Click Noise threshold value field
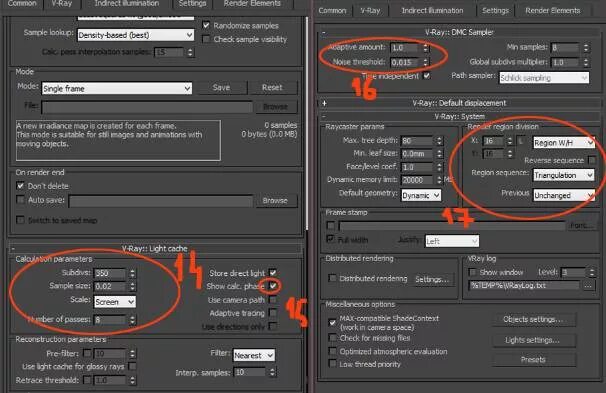Image resolution: width=606 pixels, height=393 pixels. pos(405,62)
